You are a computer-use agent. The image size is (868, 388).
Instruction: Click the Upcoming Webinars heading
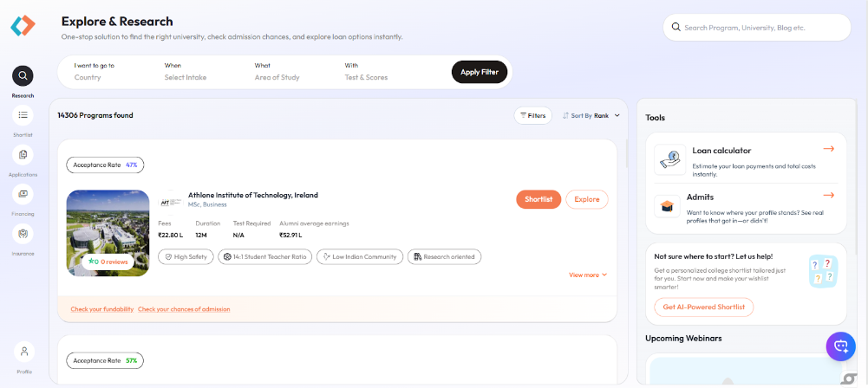pyautogui.click(x=683, y=339)
